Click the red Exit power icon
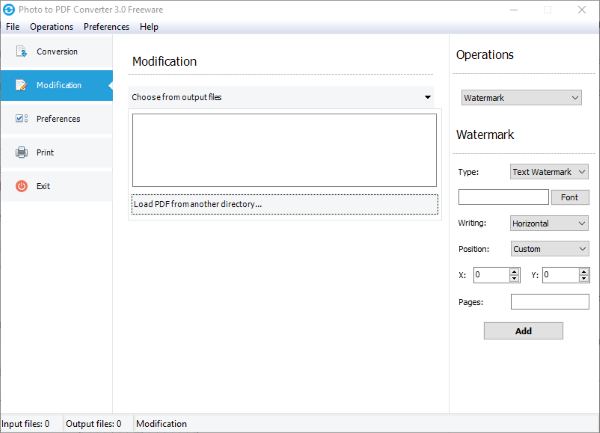This screenshot has width=600, height=433. 21,186
